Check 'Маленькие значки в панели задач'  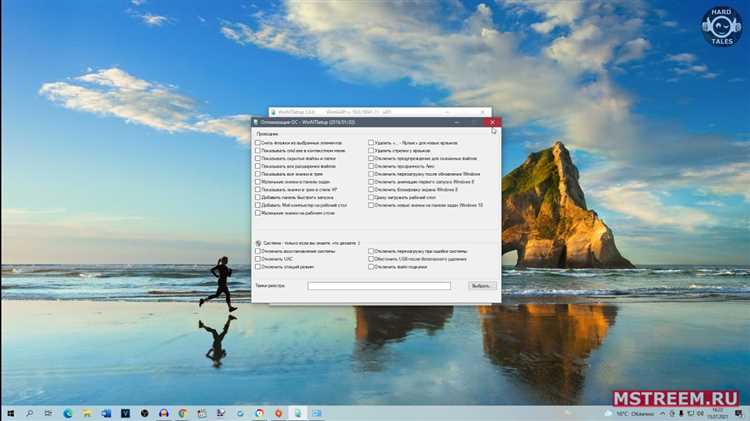click(258, 181)
